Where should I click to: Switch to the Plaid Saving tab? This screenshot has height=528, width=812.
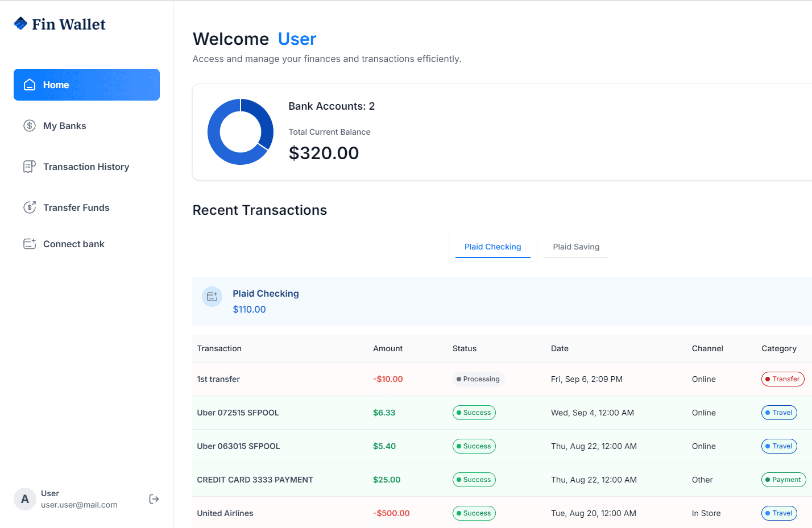[576, 247]
